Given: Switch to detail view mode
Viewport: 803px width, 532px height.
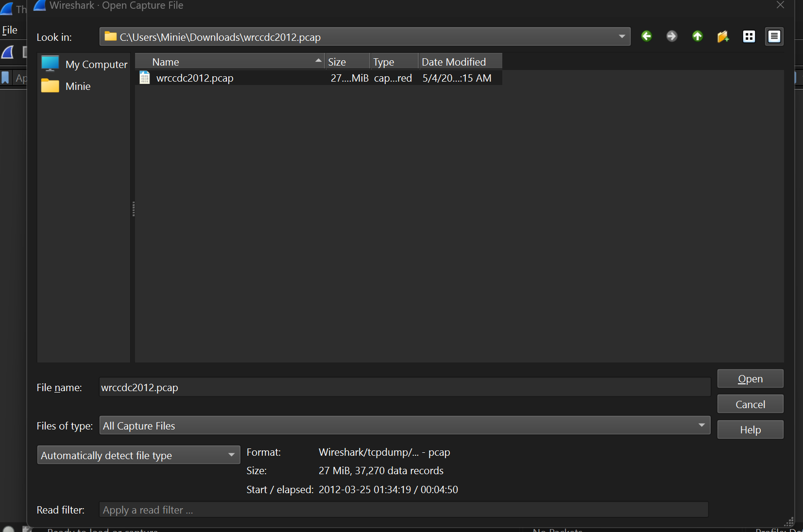Looking at the screenshot, I should coord(774,36).
